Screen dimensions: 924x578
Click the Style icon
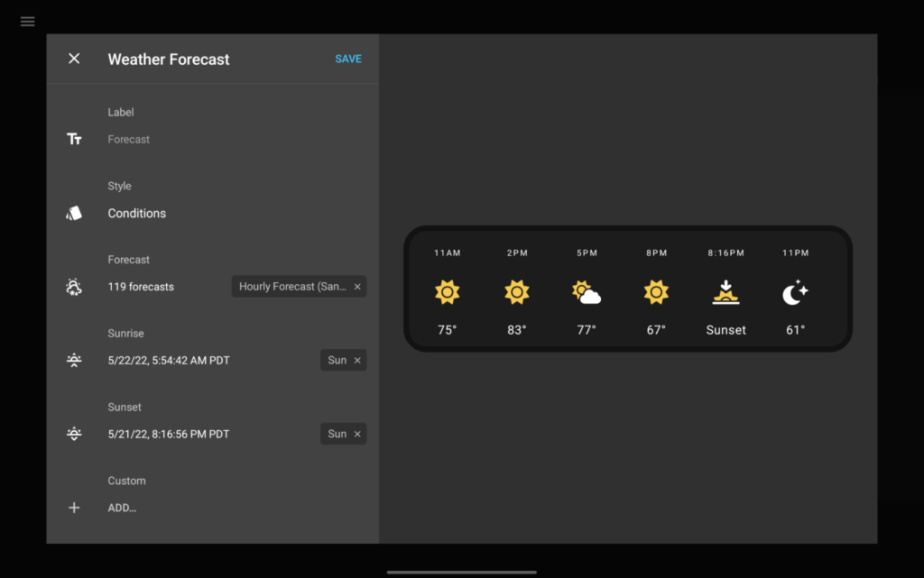coord(74,214)
